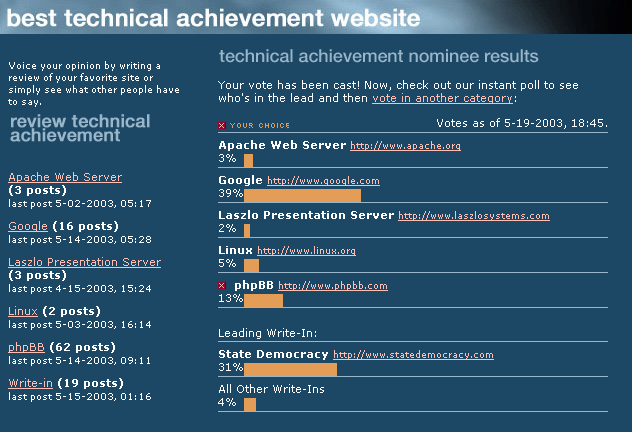The width and height of the screenshot is (632, 432).
Task: Open phpBB reviews link in sidebar
Action: 26,347
